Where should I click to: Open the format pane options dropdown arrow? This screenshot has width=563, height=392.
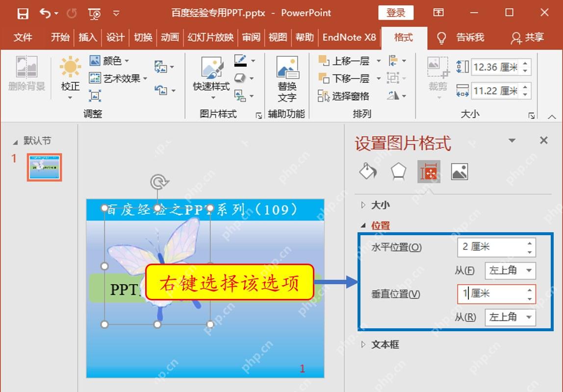pos(512,141)
